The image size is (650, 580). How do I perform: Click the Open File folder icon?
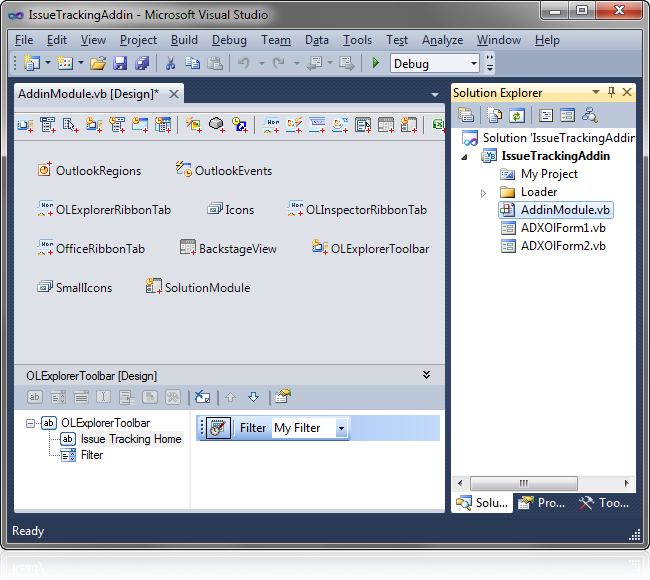coord(98,63)
